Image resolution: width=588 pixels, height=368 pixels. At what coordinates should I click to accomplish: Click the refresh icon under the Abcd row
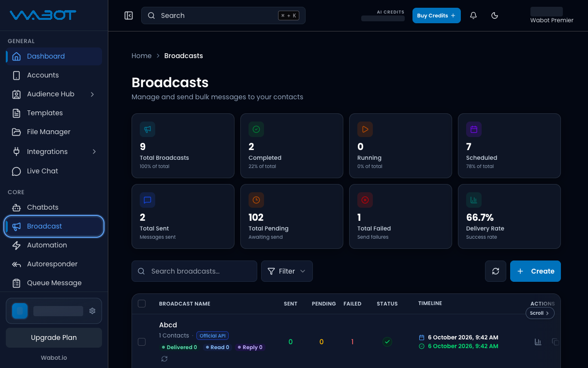click(x=164, y=359)
